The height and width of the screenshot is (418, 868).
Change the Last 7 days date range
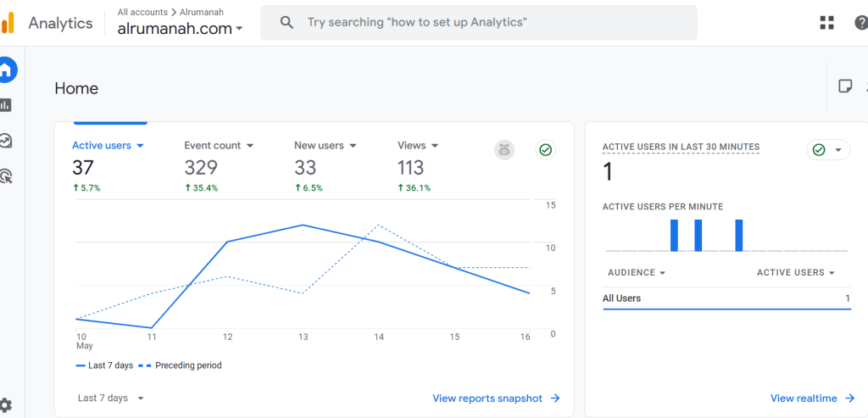(111, 398)
